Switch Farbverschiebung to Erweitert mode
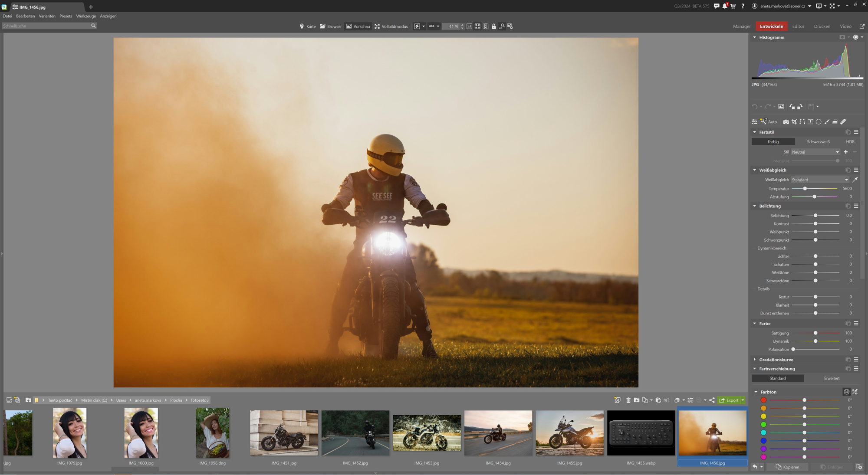 pyautogui.click(x=831, y=378)
